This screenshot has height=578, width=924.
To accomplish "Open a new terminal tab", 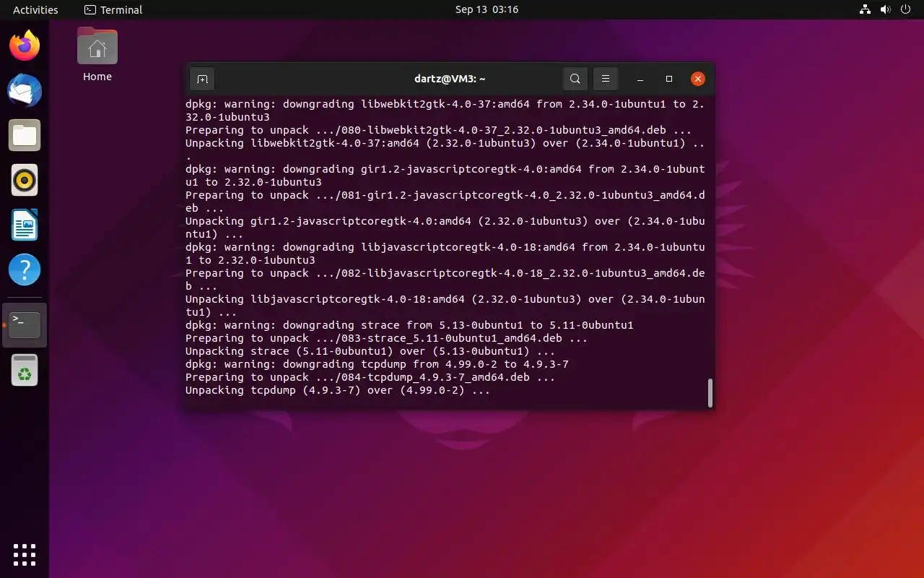I will pyautogui.click(x=202, y=79).
